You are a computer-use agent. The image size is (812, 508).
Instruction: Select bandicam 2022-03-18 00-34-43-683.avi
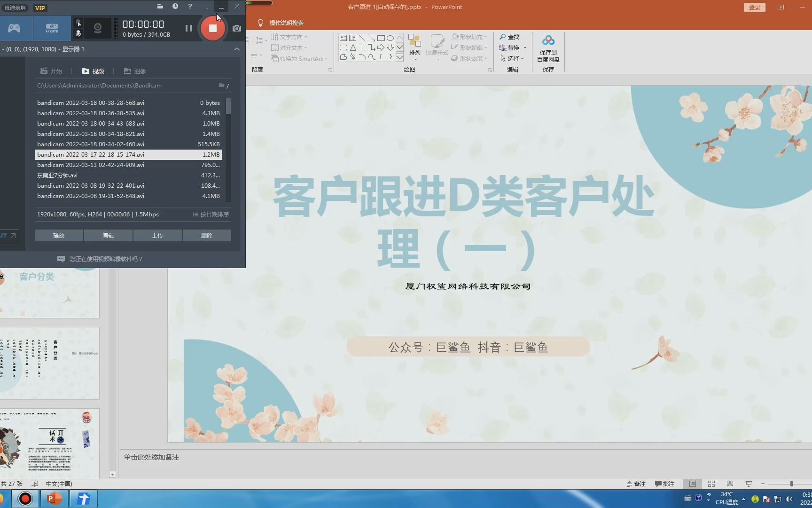click(128, 123)
